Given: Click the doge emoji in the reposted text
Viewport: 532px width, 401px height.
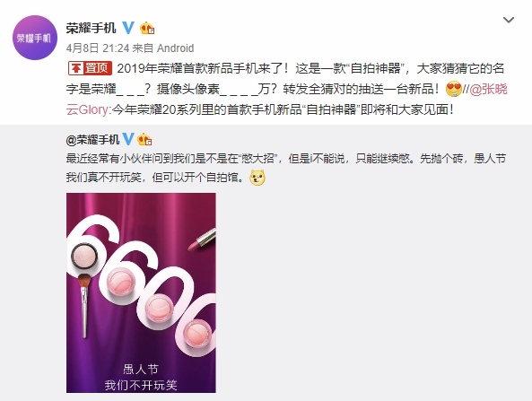Looking at the screenshot, I should [x=257, y=178].
